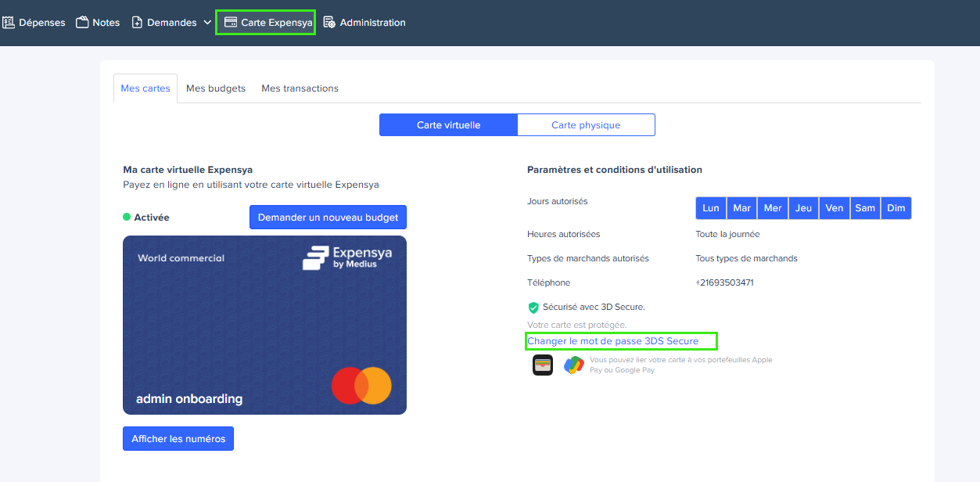980x482 pixels.
Task: Switch to the Mes cartes tab
Action: (x=145, y=88)
